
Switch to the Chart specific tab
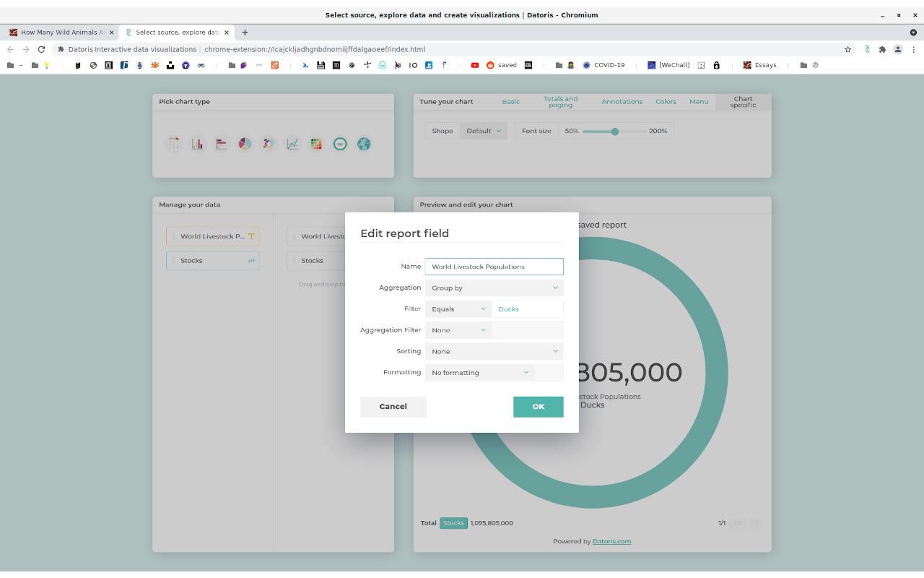(743, 102)
